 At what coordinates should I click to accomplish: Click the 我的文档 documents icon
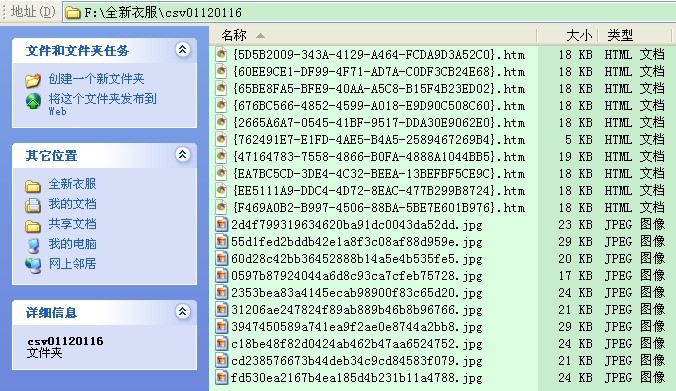point(33,205)
